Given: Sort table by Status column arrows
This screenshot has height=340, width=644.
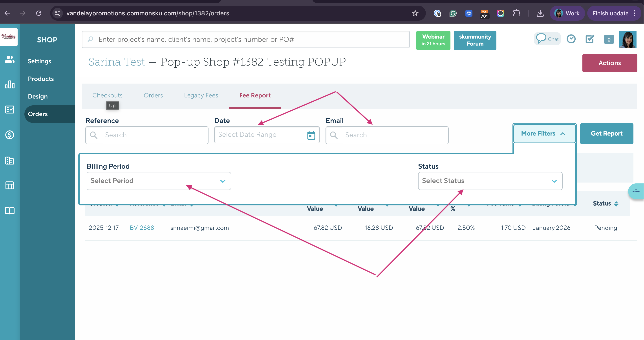Looking at the screenshot, I should pos(616,204).
